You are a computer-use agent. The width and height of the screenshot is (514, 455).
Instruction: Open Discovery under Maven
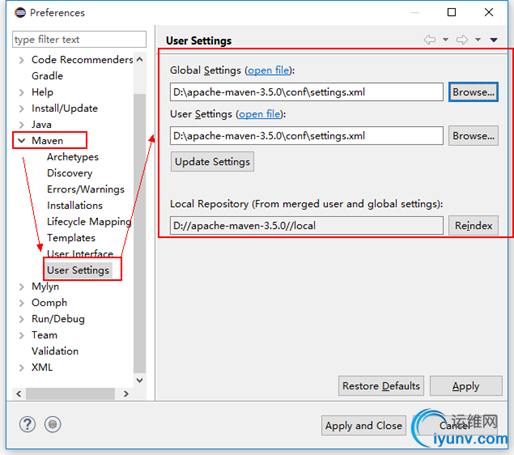coord(70,173)
